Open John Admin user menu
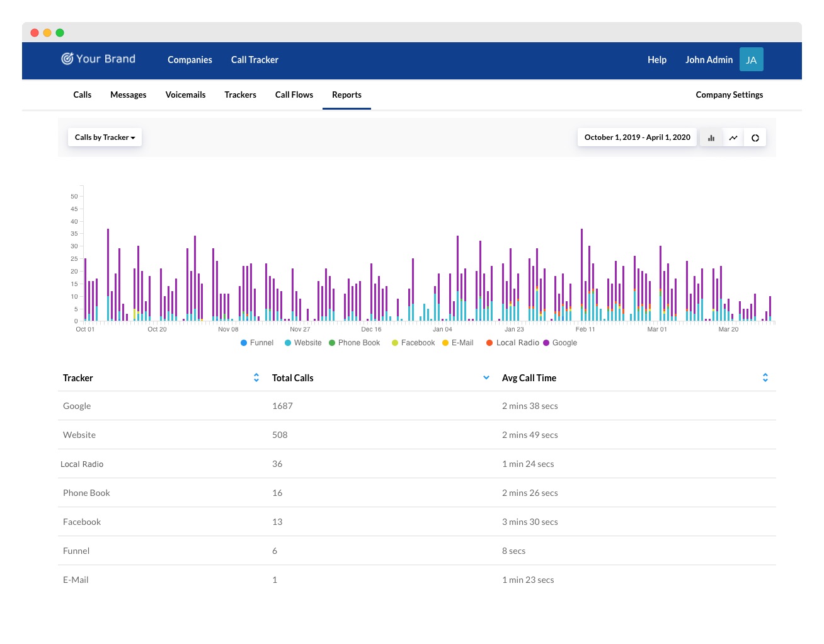The width and height of the screenshot is (824, 644). click(x=709, y=60)
